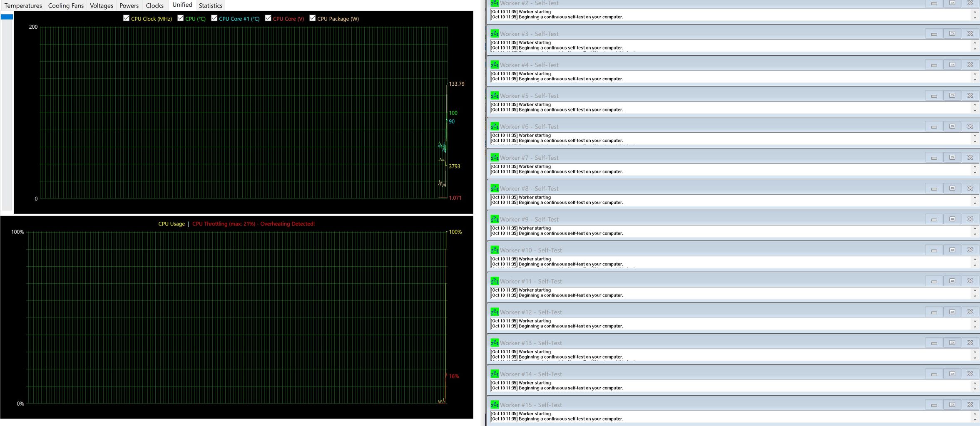980x426 pixels.
Task: Maximize the Worker #11 Self-Test window
Action: 952,281
